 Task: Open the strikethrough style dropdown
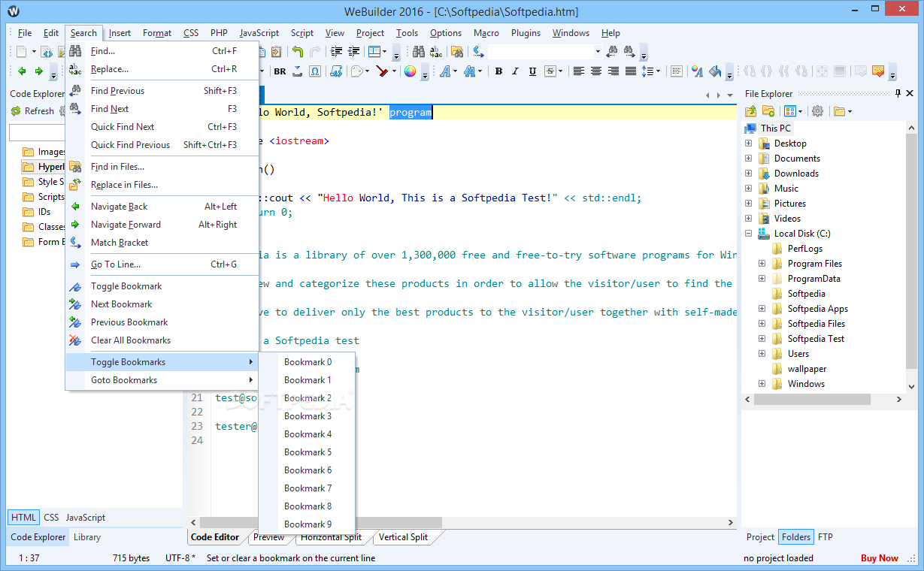(560, 71)
